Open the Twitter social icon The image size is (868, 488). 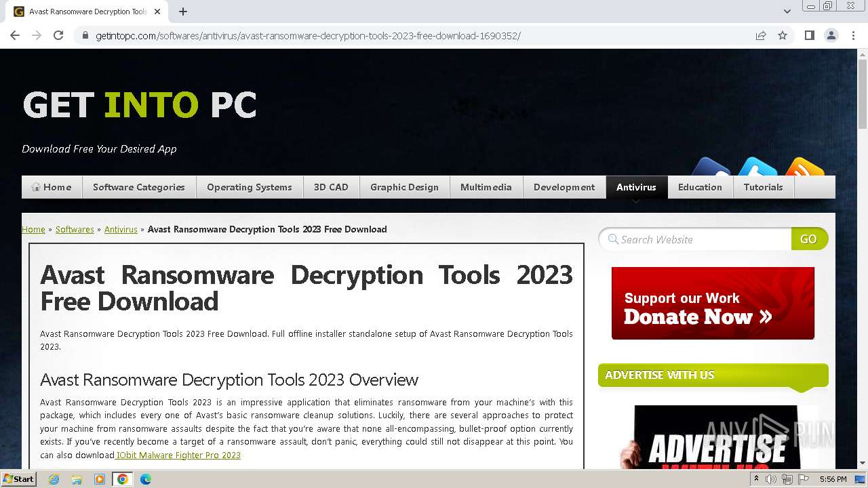757,167
